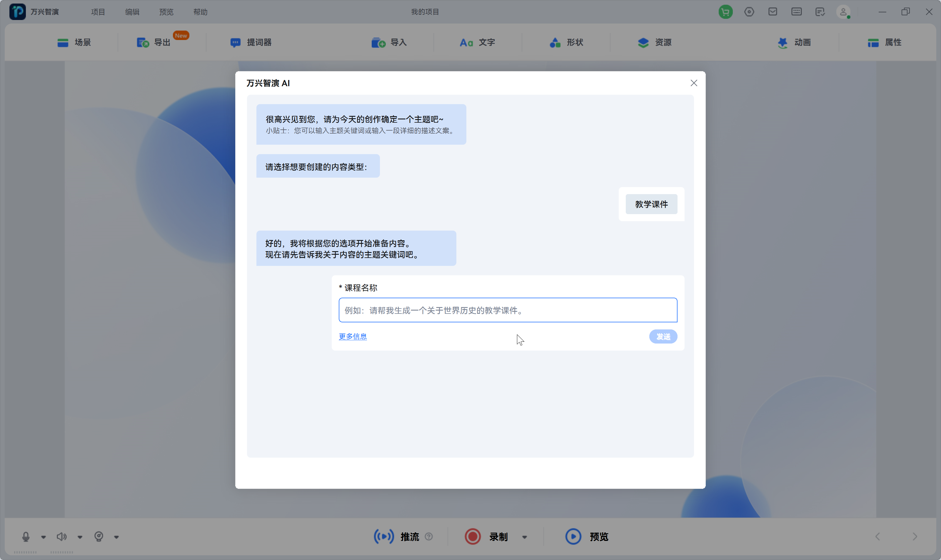Select the 场景 (scenes) tool icon
Screen dimensions: 941x560
pyautogui.click(x=63, y=42)
